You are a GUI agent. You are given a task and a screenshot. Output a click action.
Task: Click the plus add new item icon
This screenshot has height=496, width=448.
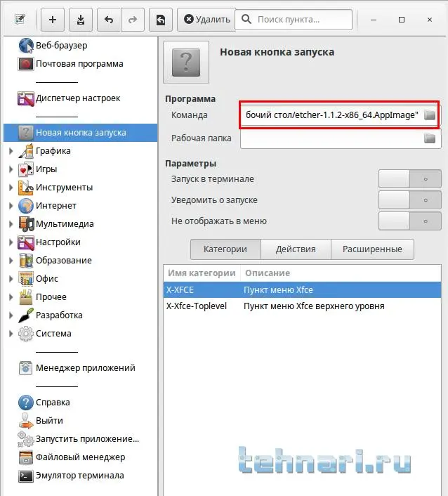pos(53,20)
